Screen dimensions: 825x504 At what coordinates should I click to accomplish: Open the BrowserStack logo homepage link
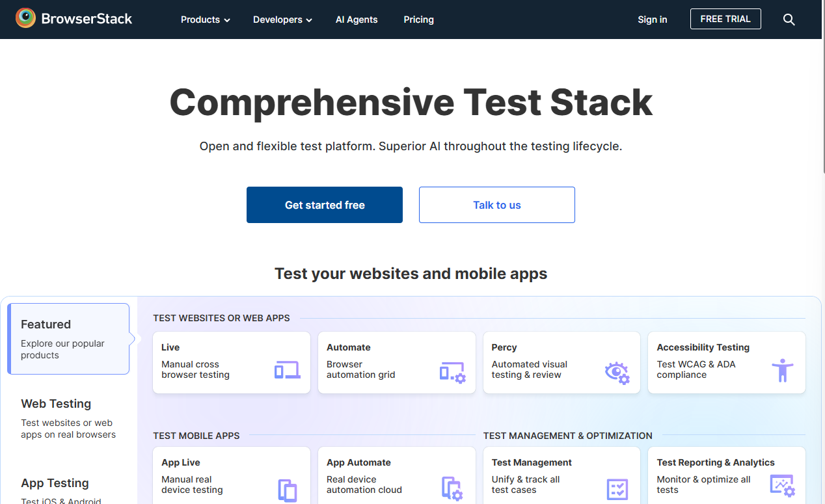74,19
